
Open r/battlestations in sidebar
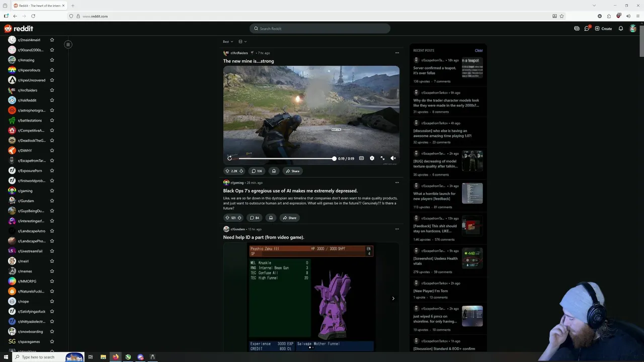click(x=30, y=120)
